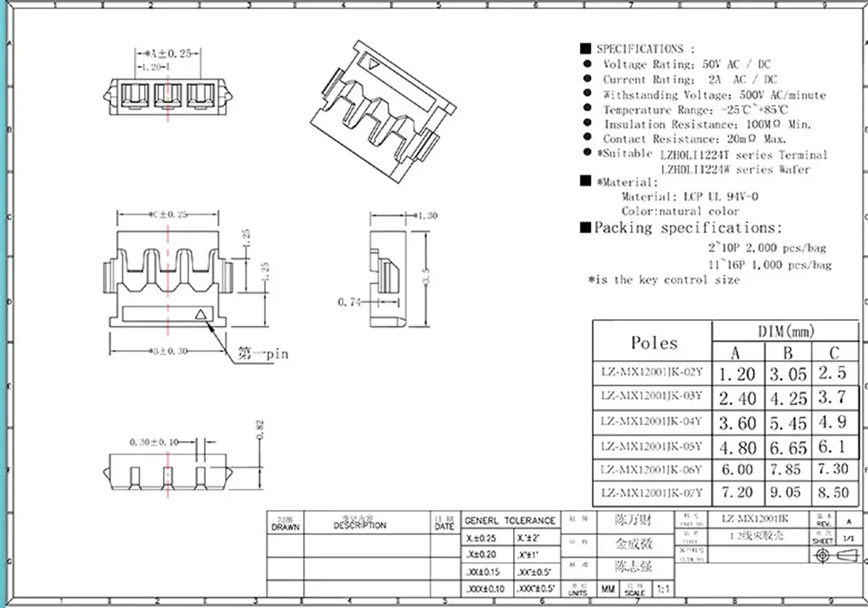
Task: Click the 0.74 dimension on side view
Action: (349, 302)
